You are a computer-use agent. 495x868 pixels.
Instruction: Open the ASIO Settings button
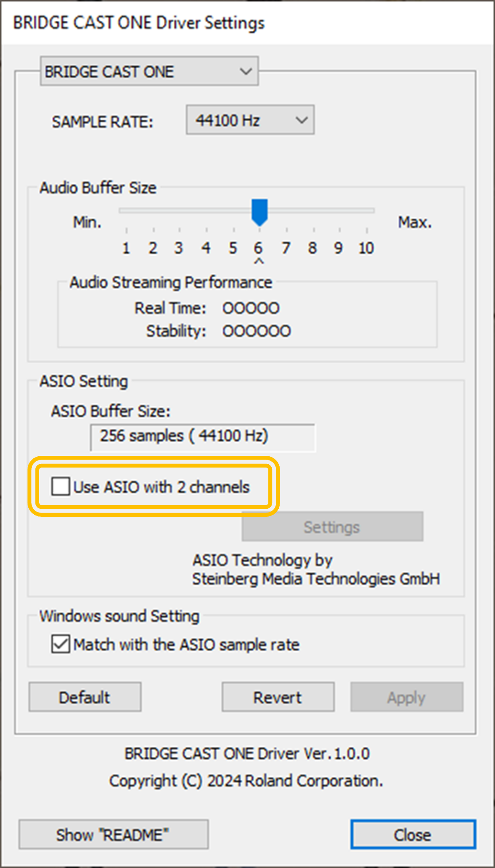pyautogui.click(x=331, y=526)
